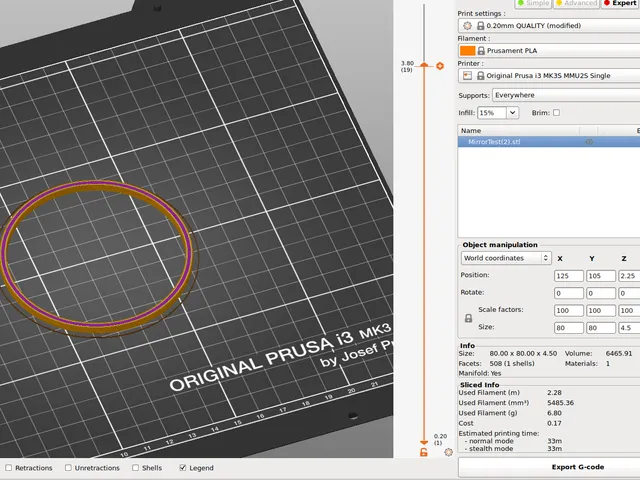The height and width of the screenshot is (480, 640).
Task: Open the Print settings preset dropdown
Action: tap(549, 26)
